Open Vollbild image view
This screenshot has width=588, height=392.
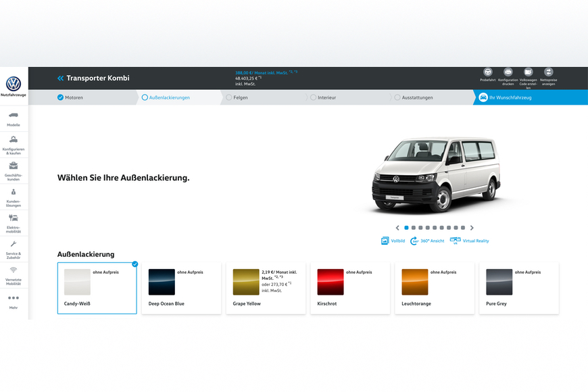[x=393, y=241]
